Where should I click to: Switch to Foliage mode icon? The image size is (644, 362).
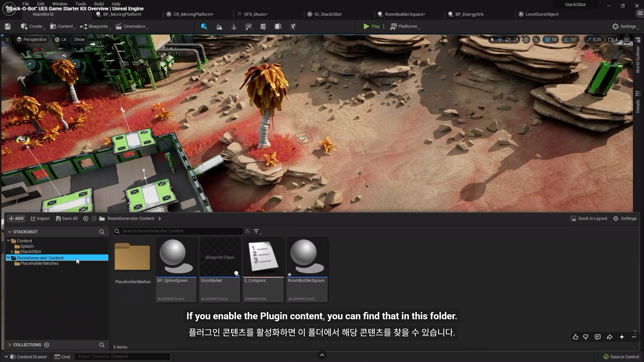234,26
